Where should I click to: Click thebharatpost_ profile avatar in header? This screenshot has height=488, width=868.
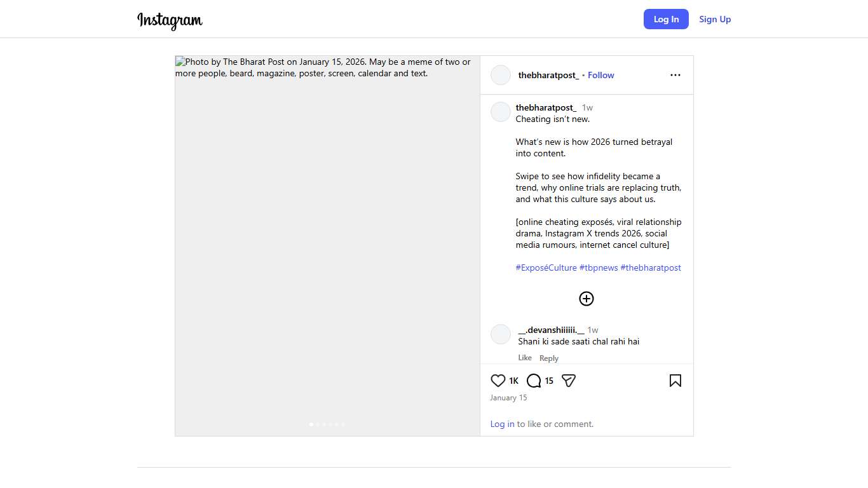(x=501, y=75)
